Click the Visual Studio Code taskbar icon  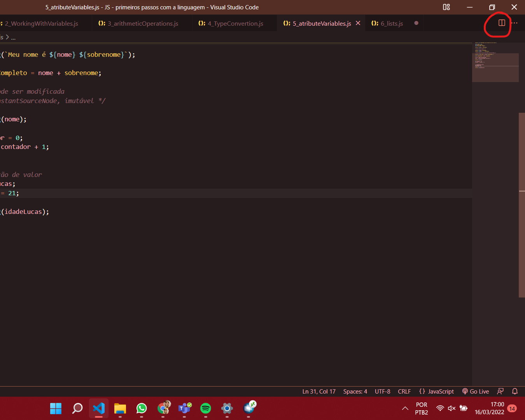99,408
